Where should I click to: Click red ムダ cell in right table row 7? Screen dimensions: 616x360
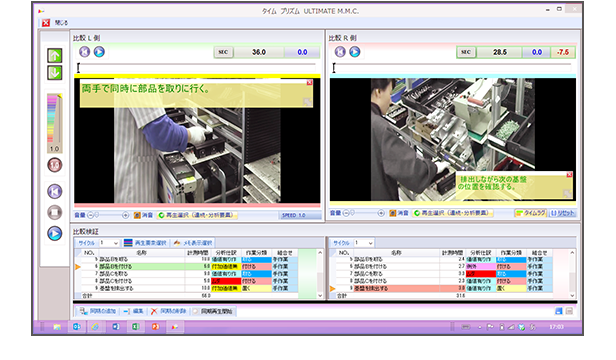[x=480, y=274]
